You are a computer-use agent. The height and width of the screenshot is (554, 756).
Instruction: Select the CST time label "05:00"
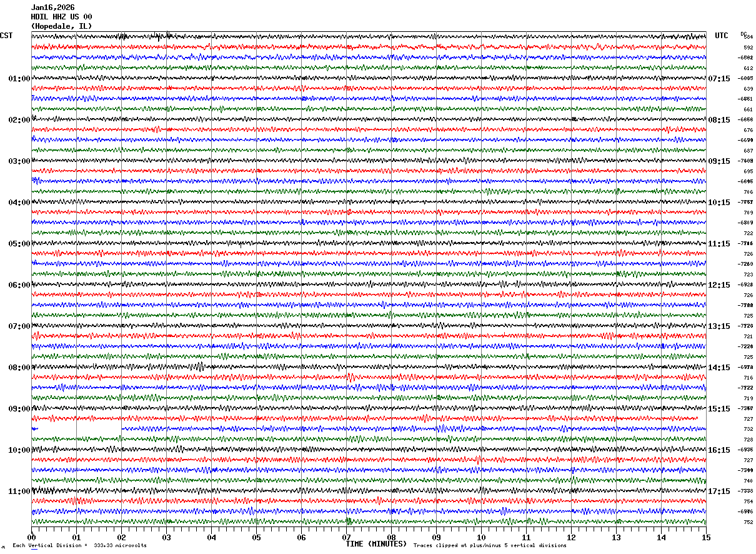[19, 244]
